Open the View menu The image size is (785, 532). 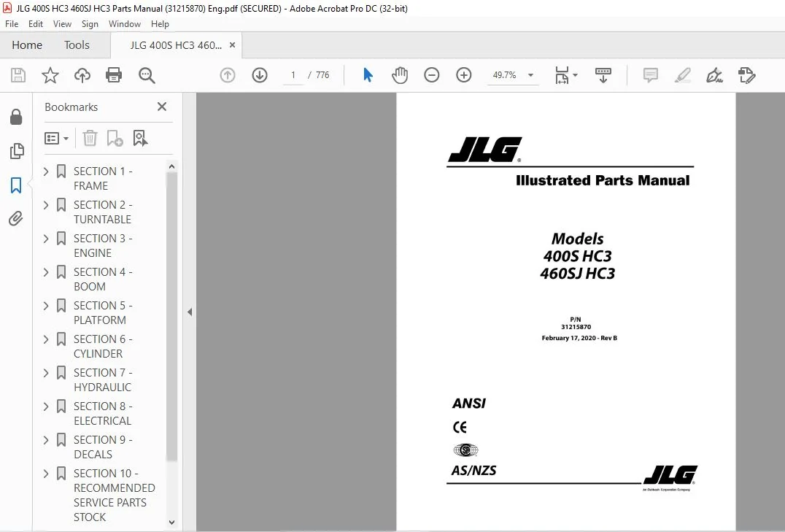pyautogui.click(x=62, y=23)
